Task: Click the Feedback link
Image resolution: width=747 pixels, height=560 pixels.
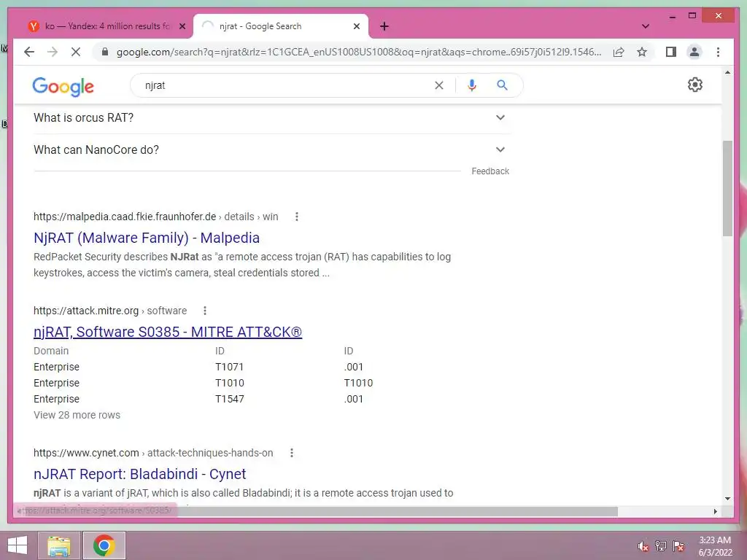Action: (490, 171)
